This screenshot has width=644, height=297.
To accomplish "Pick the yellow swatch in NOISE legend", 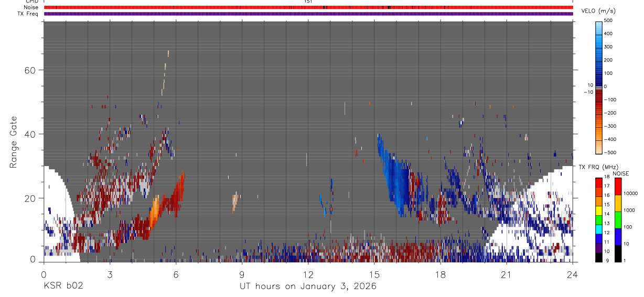I will (x=618, y=203).
